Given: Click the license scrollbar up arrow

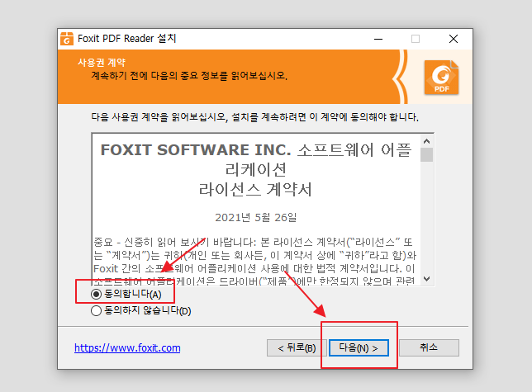Looking at the screenshot, I should (427, 141).
